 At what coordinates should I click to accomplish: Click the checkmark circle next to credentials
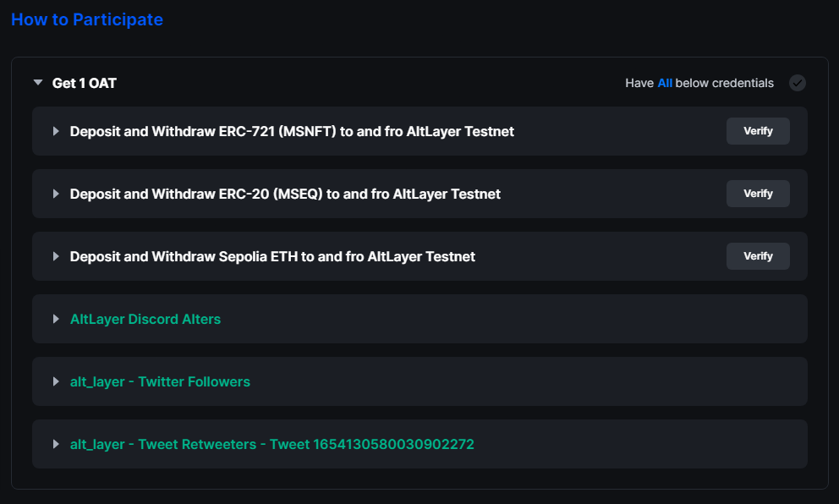coord(798,83)
